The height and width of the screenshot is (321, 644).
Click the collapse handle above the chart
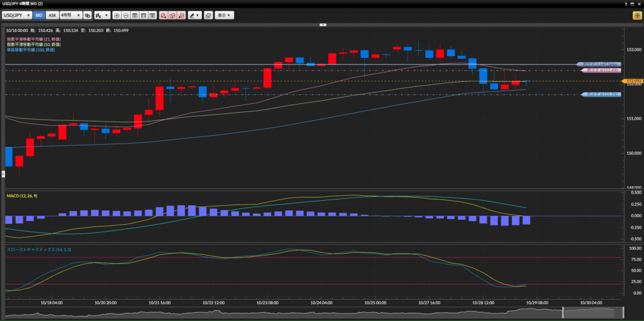(322, 25)
